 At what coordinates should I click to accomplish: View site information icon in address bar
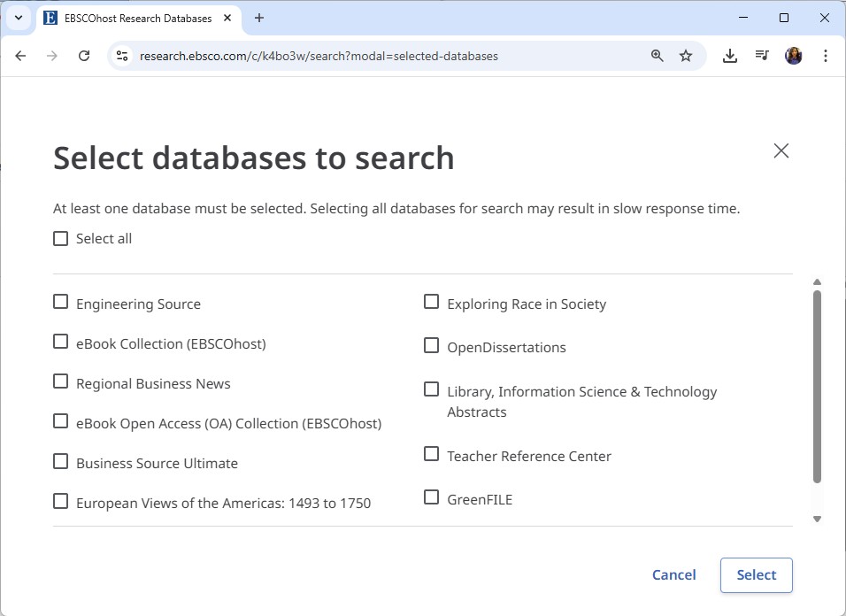123,56
